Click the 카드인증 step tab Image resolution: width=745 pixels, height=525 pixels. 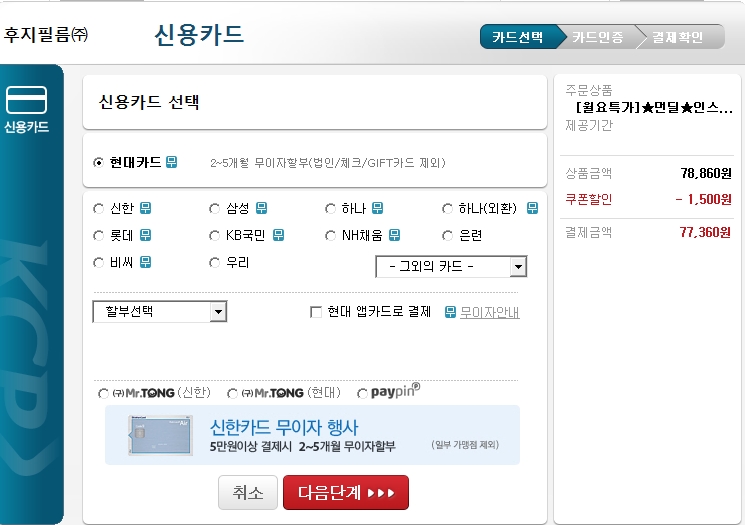pyautogui.click(x=598, y=37)
